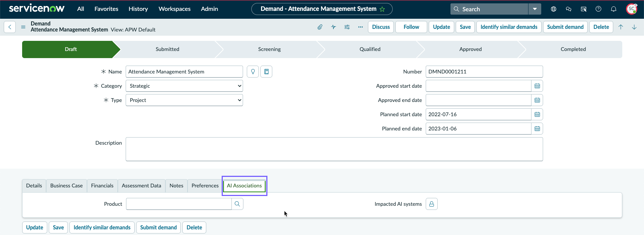Click the paperclip manage attachments icon

click(x=320, y=27)
